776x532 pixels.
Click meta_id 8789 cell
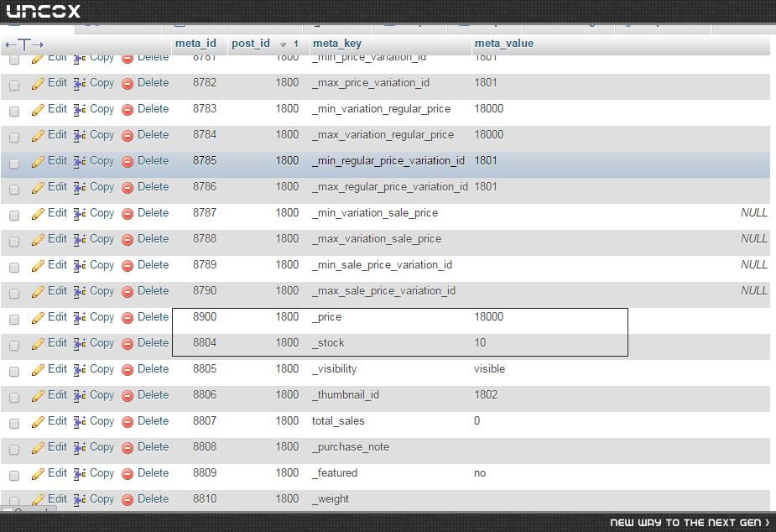pyautogui.click(x=205, y=265)
